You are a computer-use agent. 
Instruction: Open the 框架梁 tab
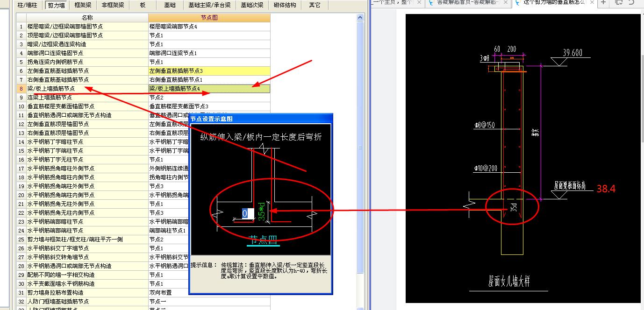(x=83, y=5)
